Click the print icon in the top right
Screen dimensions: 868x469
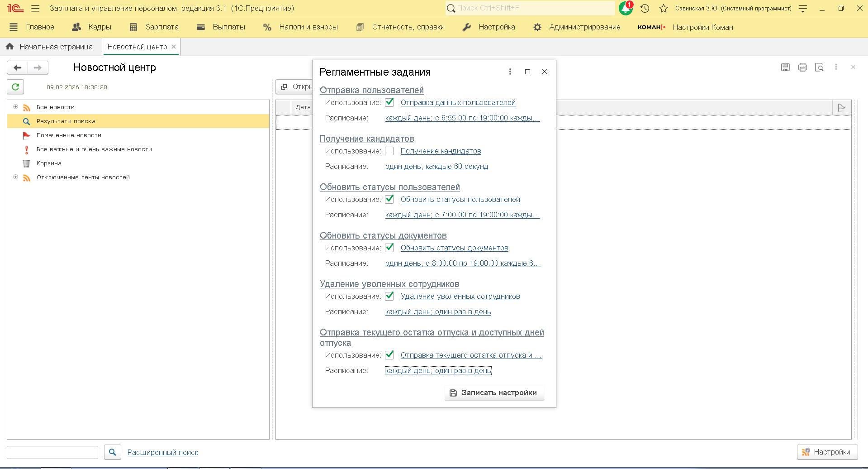pos(802,67)
